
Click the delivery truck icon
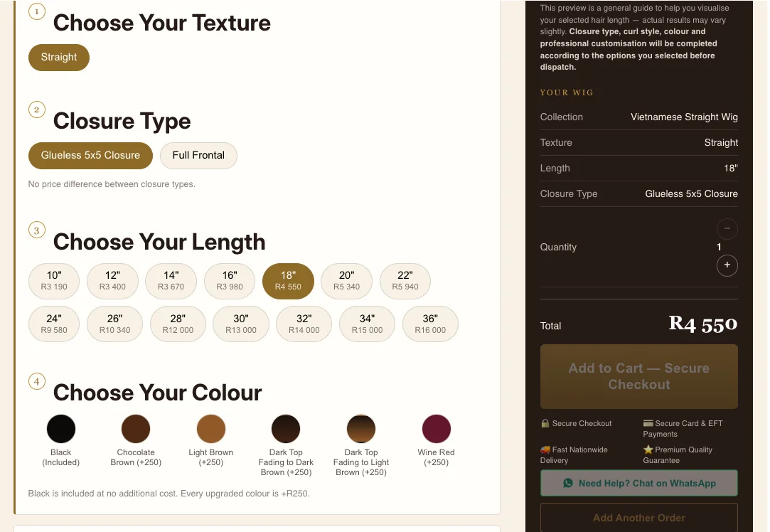coord(545,449)
